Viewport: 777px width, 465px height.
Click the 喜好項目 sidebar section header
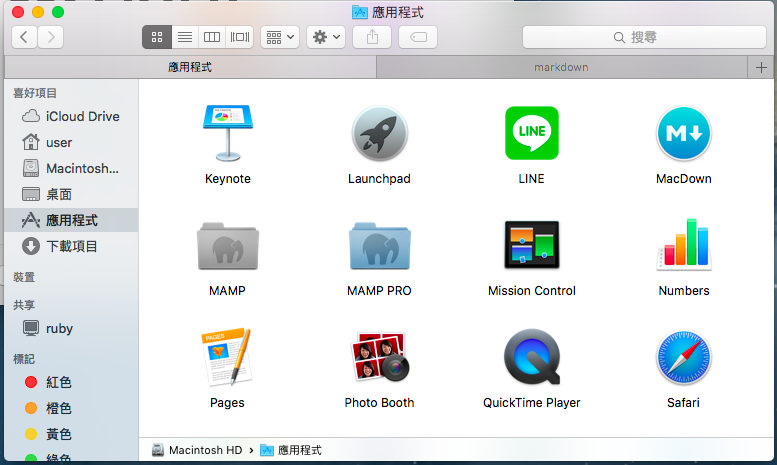[x=35, y=93]
